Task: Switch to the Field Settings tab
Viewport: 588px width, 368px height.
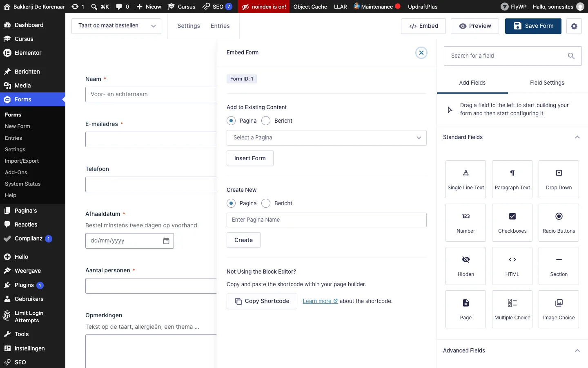Action: click(547, 83)
